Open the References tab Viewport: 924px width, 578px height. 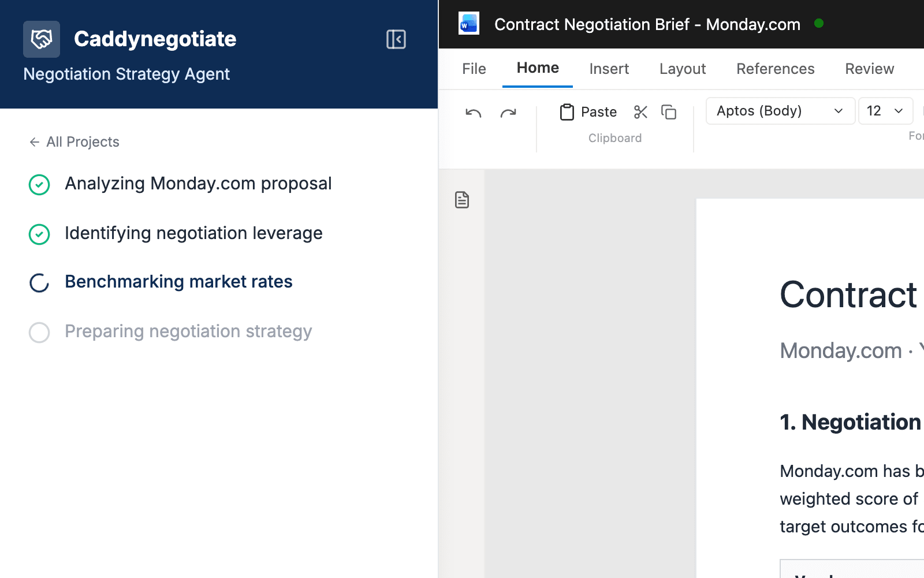click(775, 69)
